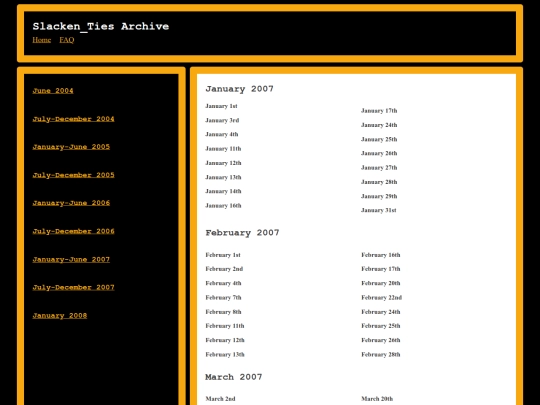Image resolution: width=540 pixels, height=405 pixels.
Task: View the February 25th entry
Action: [x=381, y=326]
